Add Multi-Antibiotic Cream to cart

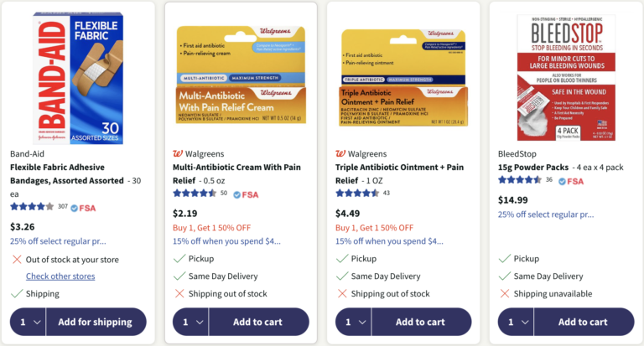tap(259, 322)
